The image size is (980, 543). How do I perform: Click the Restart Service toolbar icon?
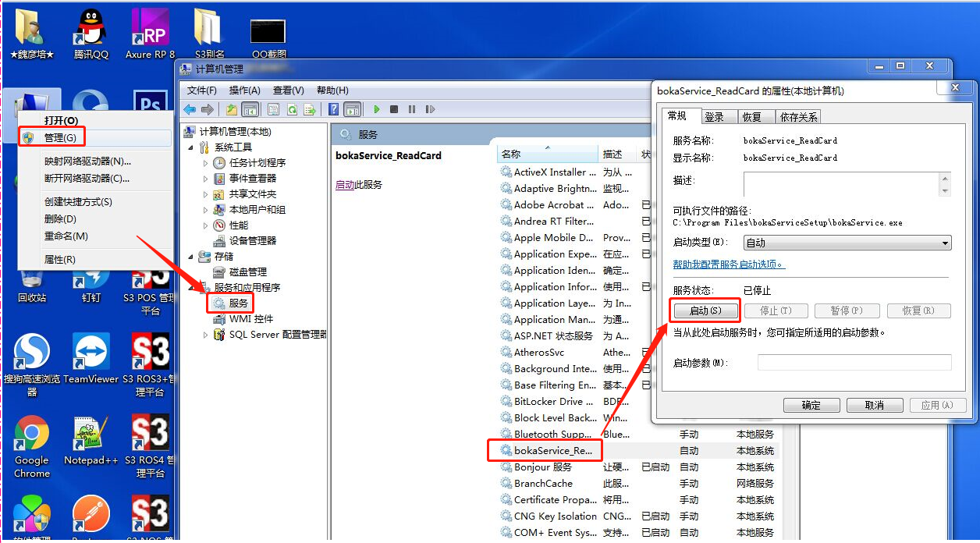[x=429, y=110]
